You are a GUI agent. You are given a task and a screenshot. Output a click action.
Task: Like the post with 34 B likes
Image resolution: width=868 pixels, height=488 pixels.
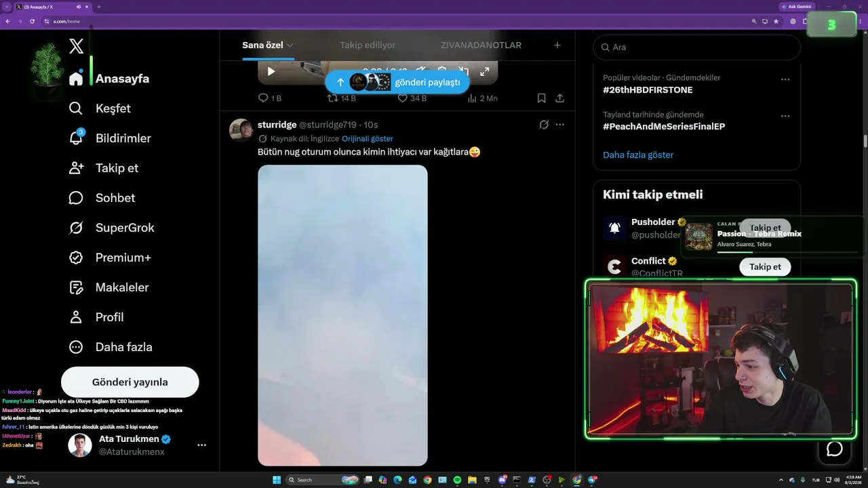point(412,98)
